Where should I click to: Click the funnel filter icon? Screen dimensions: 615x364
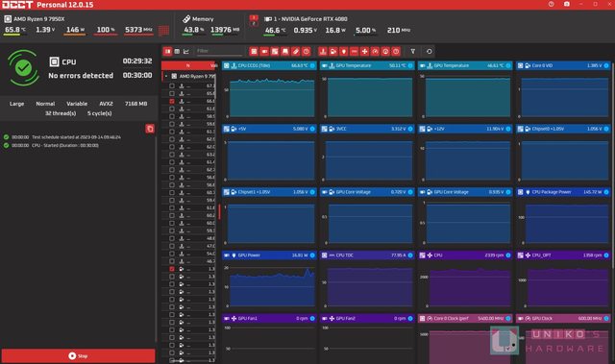(x=412, y=51)
